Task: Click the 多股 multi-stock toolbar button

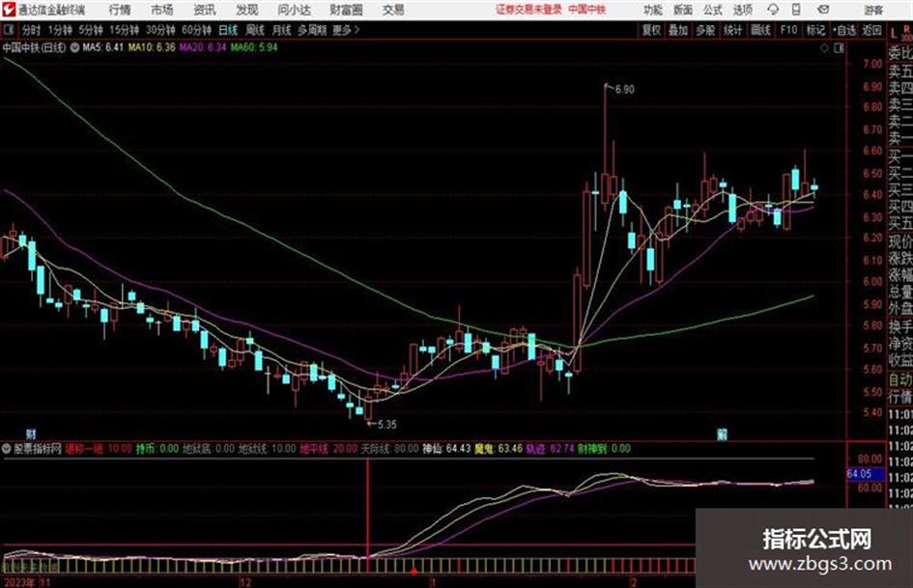Action: [705, 30]
